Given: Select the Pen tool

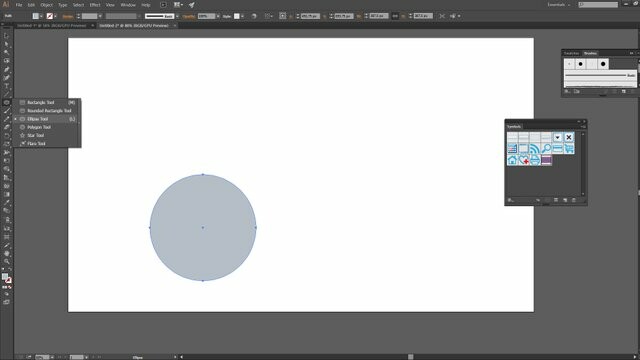Looking at the screenshot, I should [x=7, y=69].
